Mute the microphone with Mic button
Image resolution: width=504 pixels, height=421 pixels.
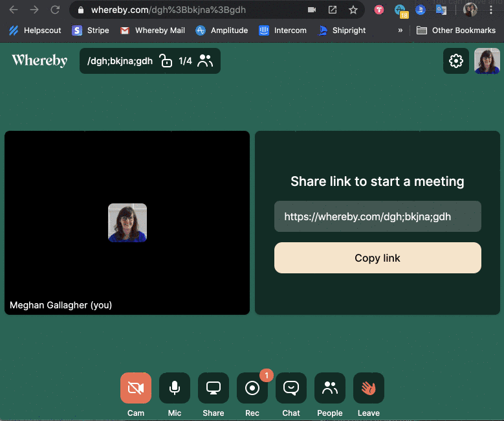(175, 388)
